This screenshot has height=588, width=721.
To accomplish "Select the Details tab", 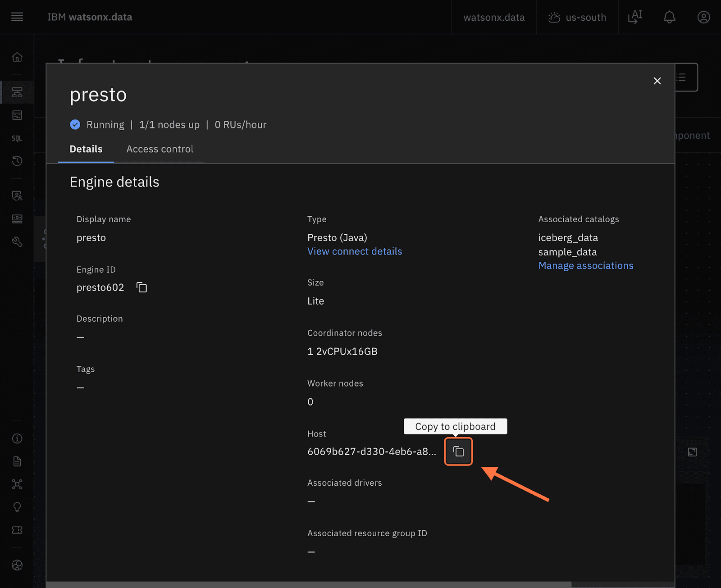I will pyautogui.click(x=86, y=149).
